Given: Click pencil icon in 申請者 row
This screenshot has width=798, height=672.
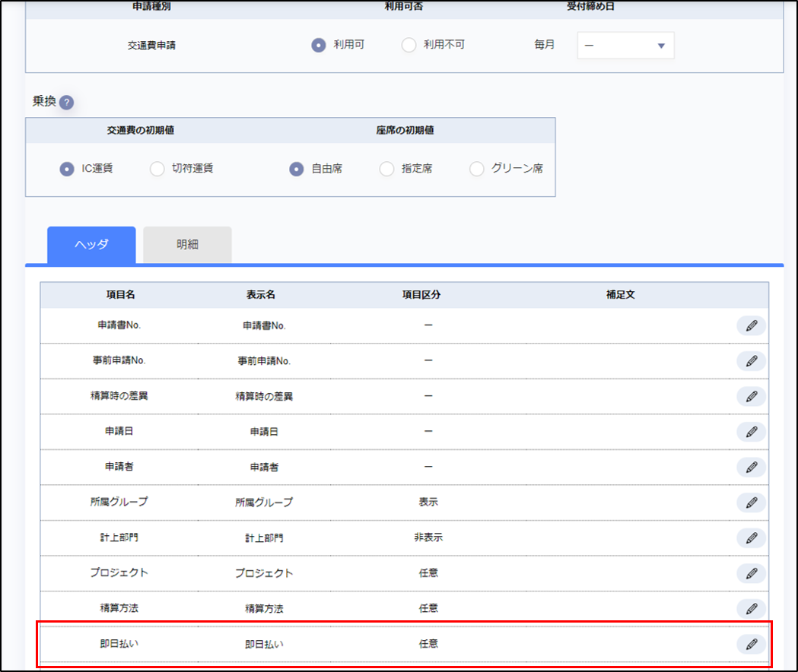Looking at the screenshot, I should [751, 467].
